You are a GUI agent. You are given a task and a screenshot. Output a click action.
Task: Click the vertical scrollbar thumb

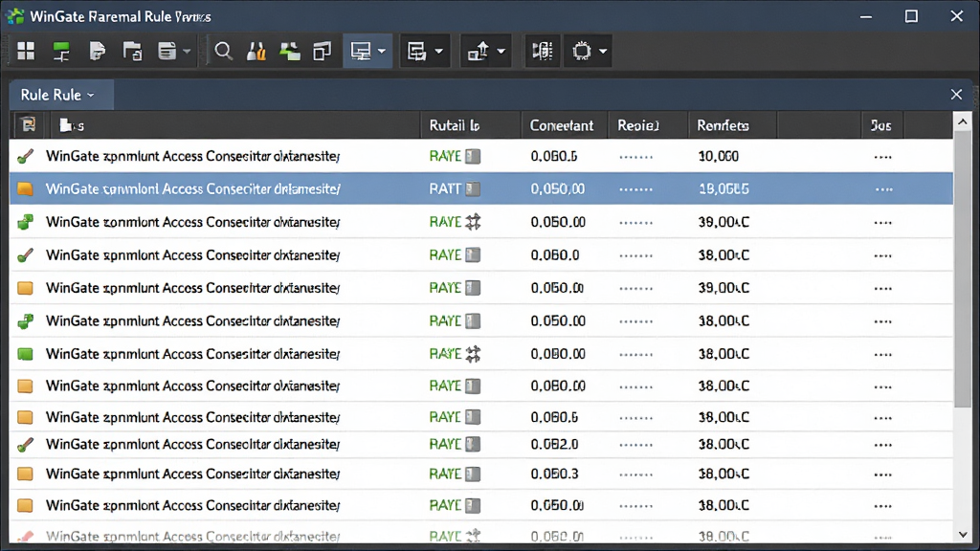point(963,269)
